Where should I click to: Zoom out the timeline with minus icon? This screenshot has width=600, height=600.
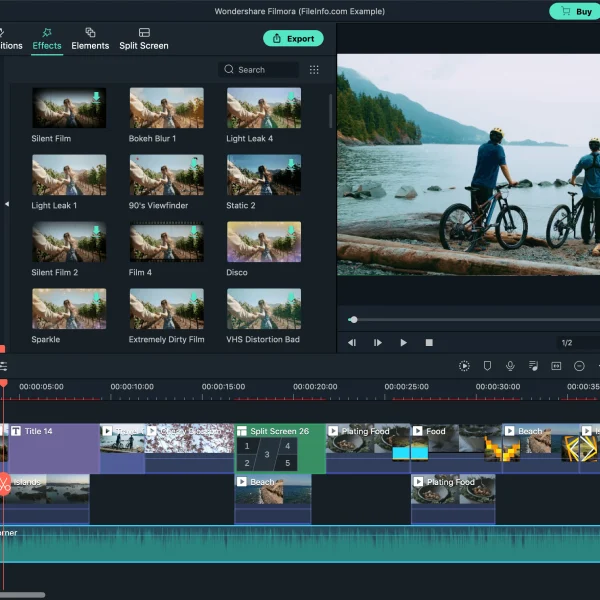(x=579, y=366)
